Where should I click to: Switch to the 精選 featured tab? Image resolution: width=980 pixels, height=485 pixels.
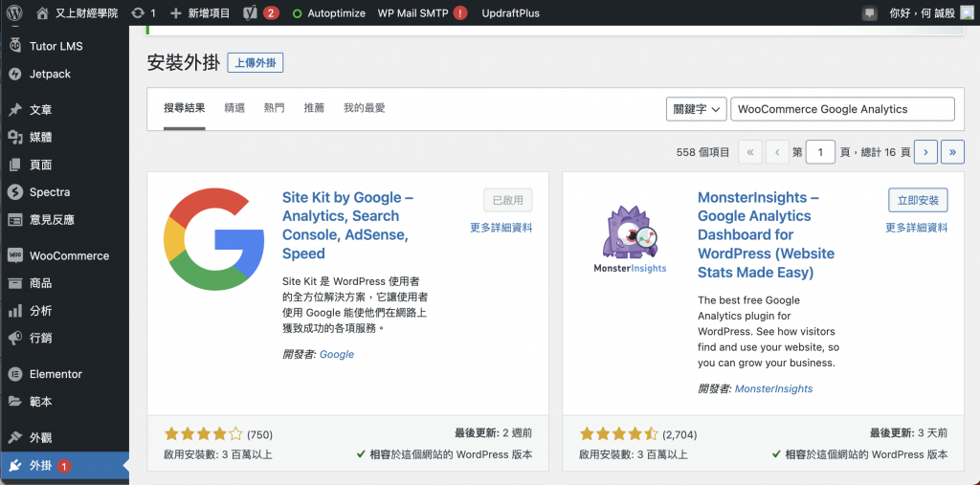coord(234,108)
